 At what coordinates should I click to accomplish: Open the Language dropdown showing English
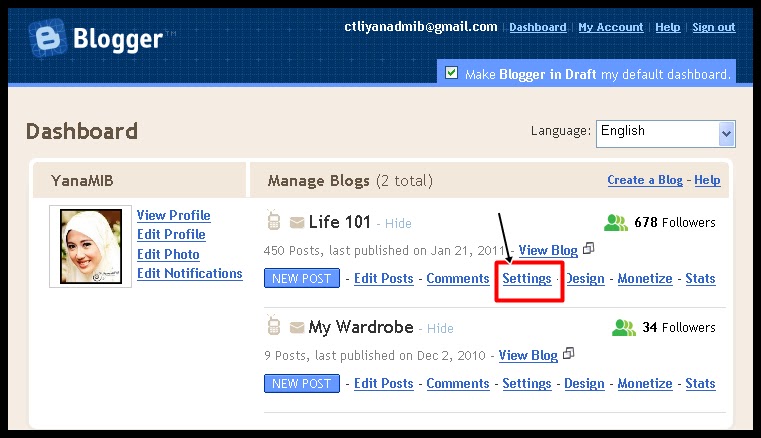pos(665,134)
